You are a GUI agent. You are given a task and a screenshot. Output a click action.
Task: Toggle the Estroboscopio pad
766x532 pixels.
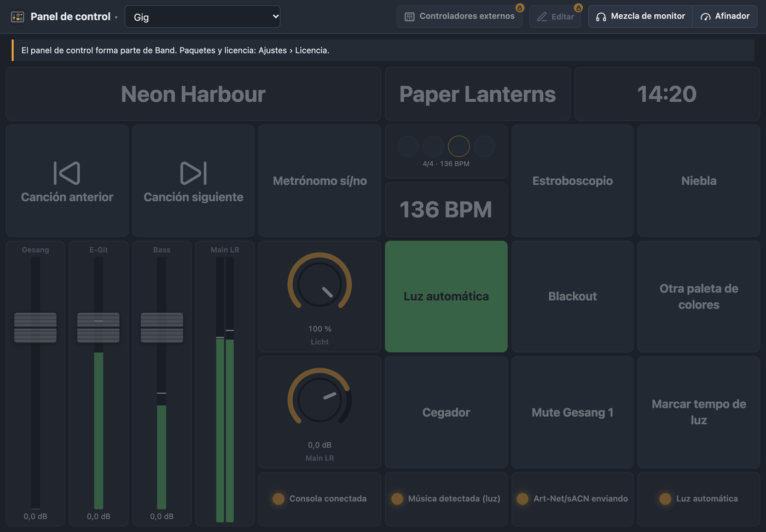[x=572, y=180]
